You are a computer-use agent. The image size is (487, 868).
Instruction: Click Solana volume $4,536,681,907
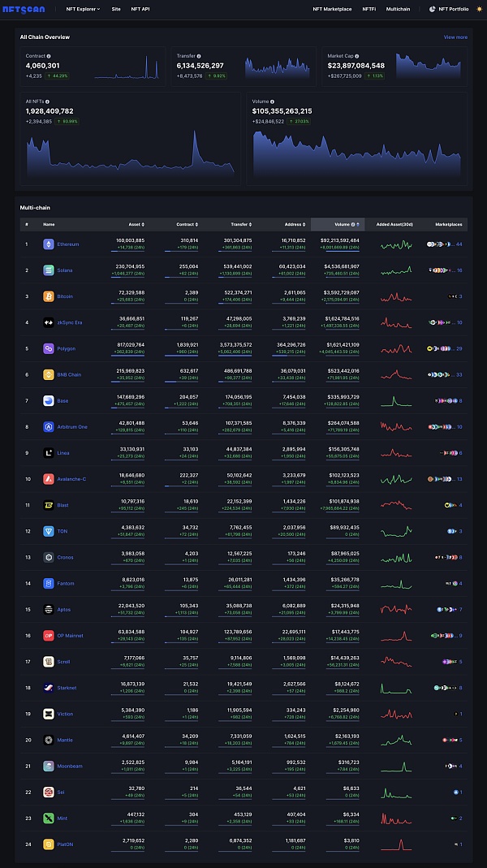(342, 267)
